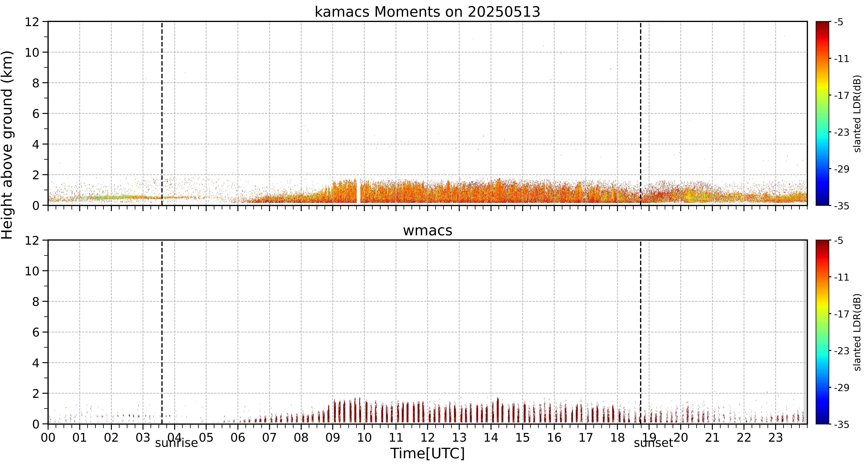
Task: Click x-axis time tick '11'
Action: coord(396,438)
